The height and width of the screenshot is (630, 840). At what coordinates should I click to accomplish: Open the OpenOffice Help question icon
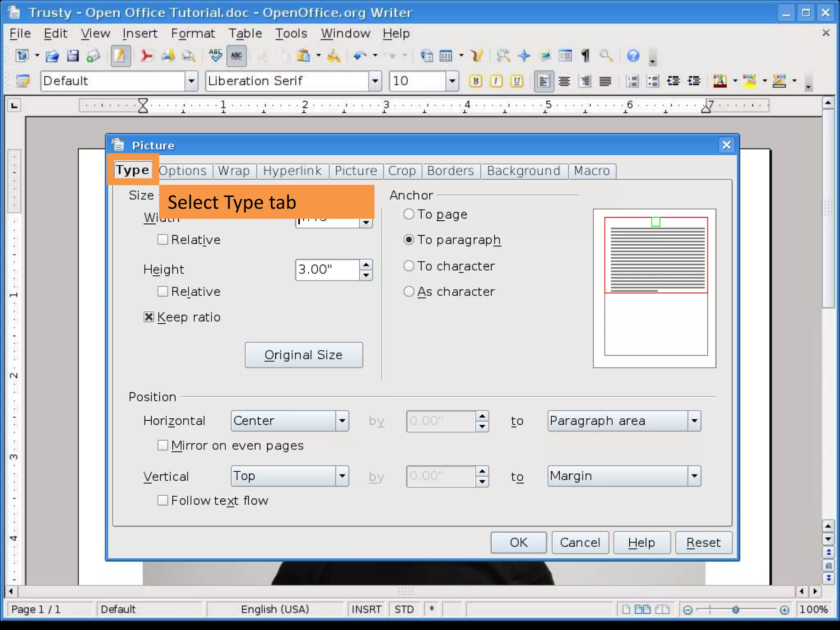(633, 55)
